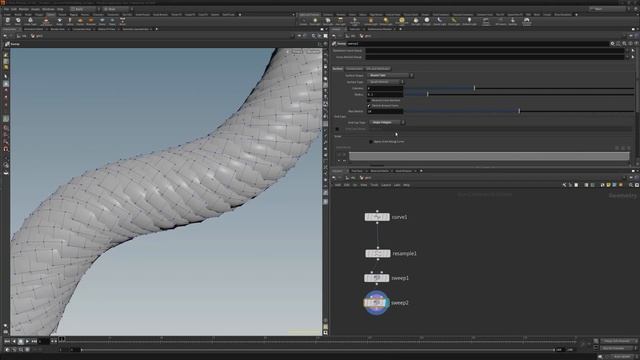Open the Backbone Curve Group dropdown arrow
Screen dimensions: 640x360
tap(627, 51)
